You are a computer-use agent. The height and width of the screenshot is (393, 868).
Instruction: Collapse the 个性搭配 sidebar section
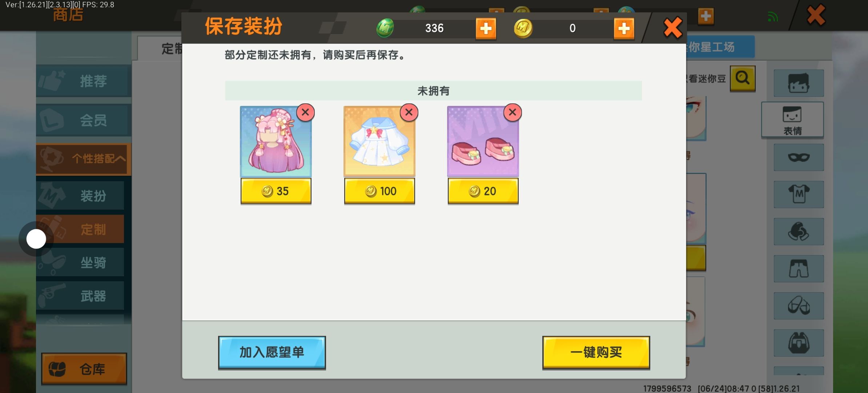pos(84,159)
